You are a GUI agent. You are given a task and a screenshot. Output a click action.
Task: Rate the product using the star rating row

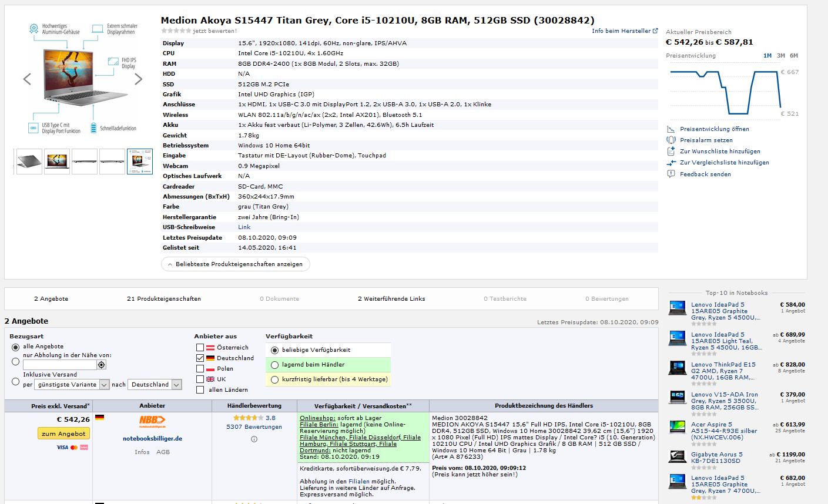coord(176,31)
